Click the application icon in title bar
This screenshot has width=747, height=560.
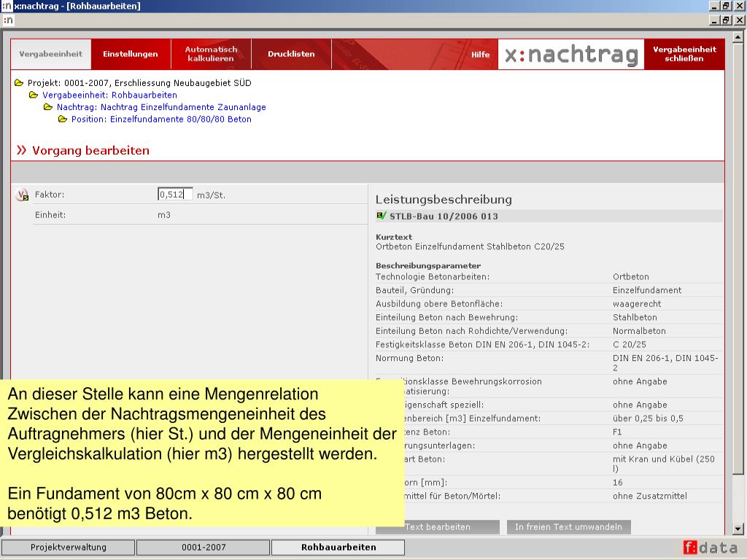(x=7, y=6)
